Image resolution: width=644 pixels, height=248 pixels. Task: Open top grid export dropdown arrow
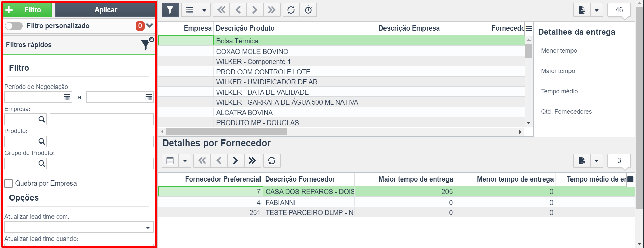[597, 10]
